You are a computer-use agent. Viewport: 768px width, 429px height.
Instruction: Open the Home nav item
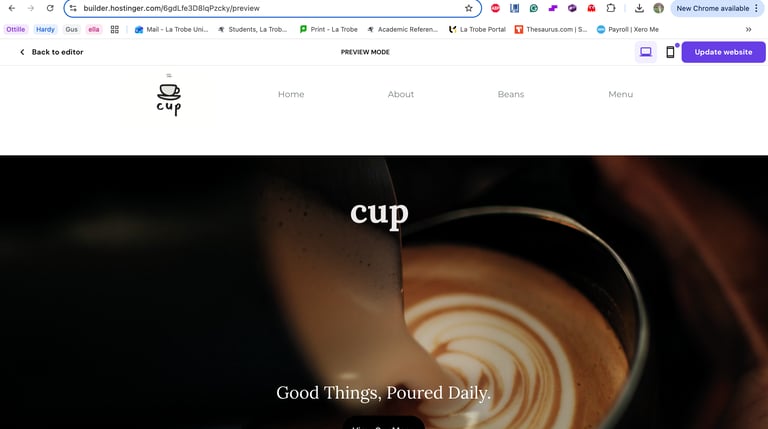291,94
